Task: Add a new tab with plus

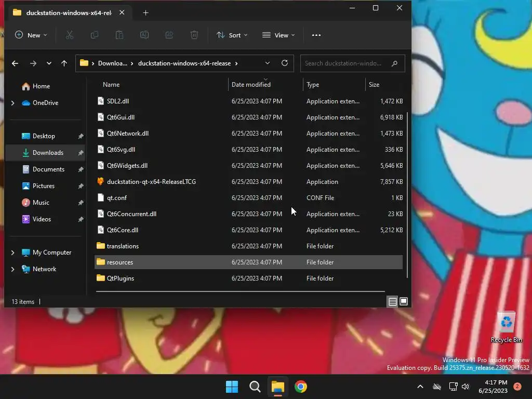Action: point(145,13)
